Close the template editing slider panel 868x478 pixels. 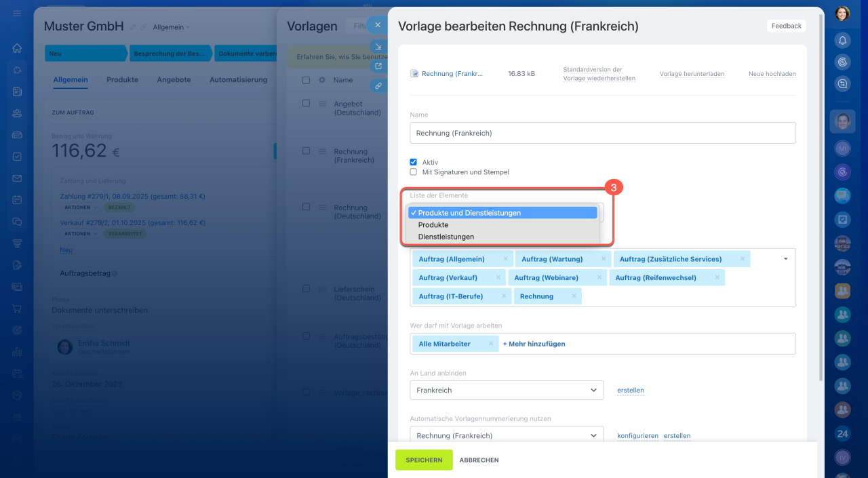[378, 25]
